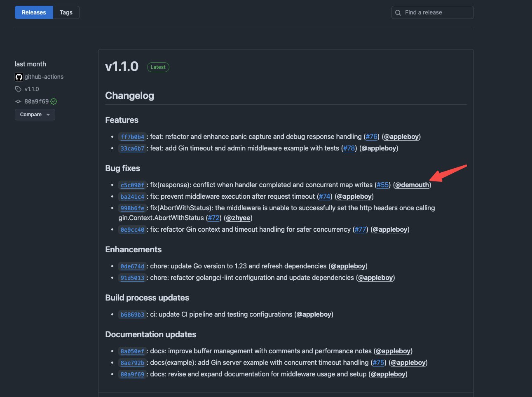
Task: Open @appleboy mention on revise documentation line
Action: click(388, 374)
